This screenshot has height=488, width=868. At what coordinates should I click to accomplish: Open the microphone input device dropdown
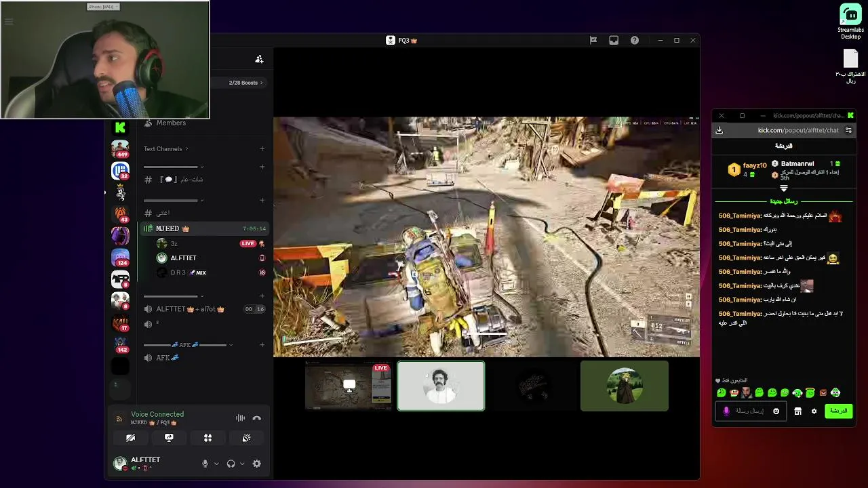click(216, 464)
